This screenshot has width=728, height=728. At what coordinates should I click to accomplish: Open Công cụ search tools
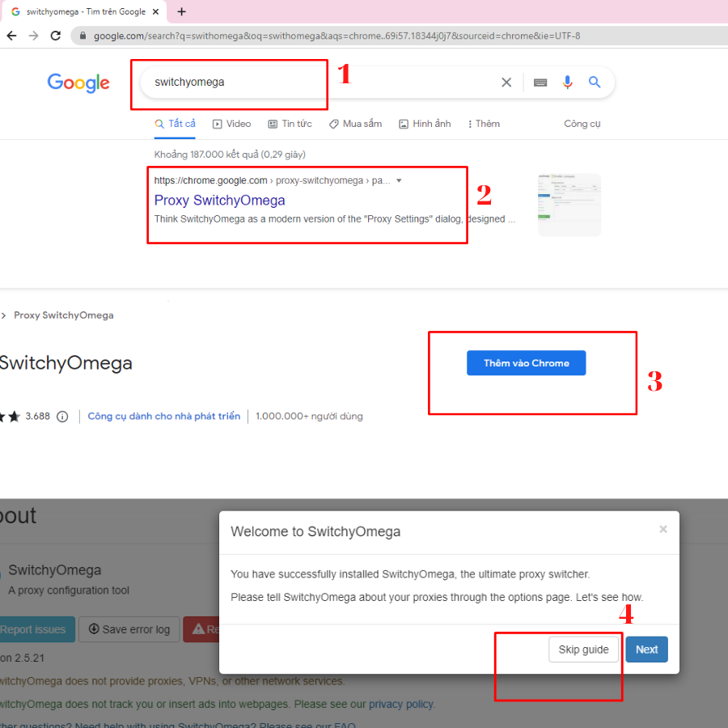click(582, 124)
